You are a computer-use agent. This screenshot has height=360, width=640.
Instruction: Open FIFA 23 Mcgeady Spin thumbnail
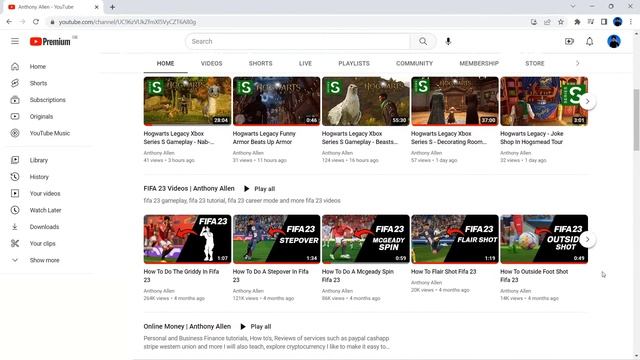(x=365, y=239)
